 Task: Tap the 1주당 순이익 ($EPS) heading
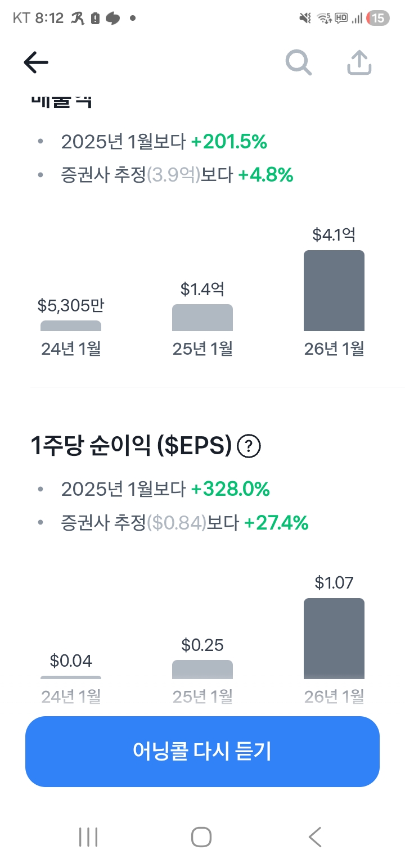131,447
